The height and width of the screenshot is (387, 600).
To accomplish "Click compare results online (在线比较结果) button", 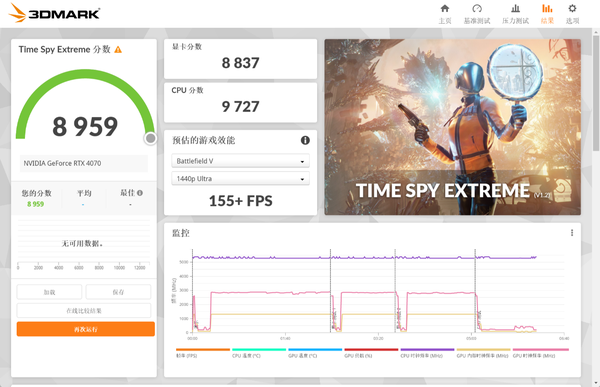I will (x=84, y=310).
